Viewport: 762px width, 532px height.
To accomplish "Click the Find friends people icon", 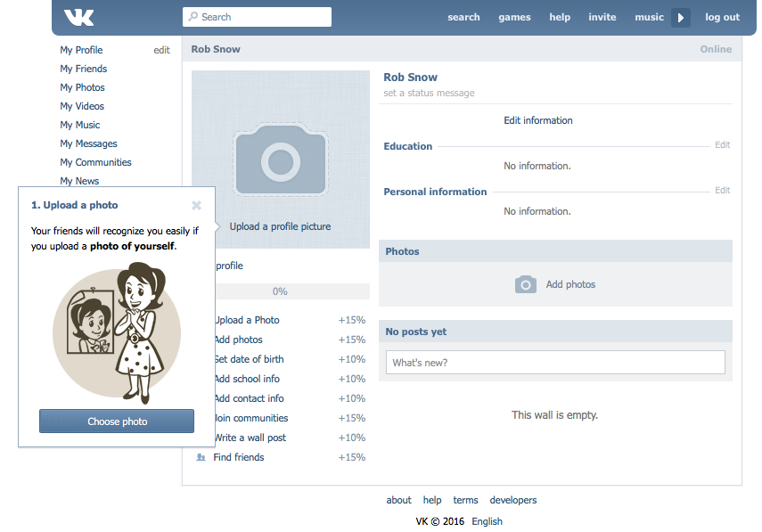I will click(201, 457).
